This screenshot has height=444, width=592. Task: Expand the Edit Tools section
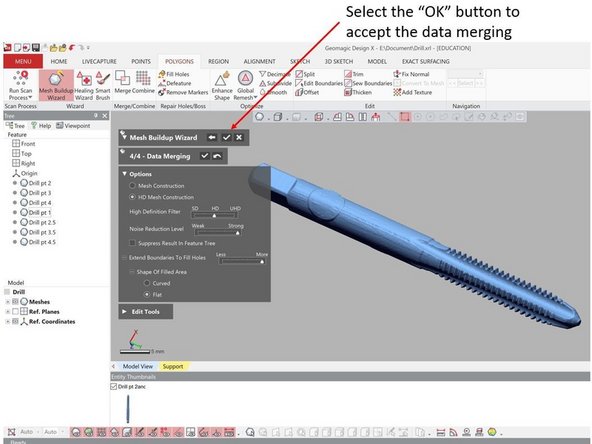pos(124,311)
